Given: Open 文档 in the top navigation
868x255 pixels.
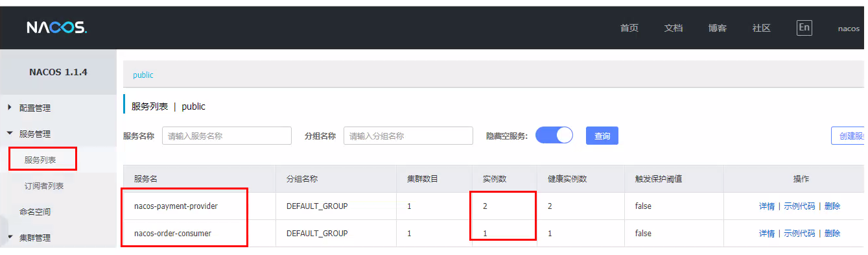Looking at the screenshot, I should 674,28.
